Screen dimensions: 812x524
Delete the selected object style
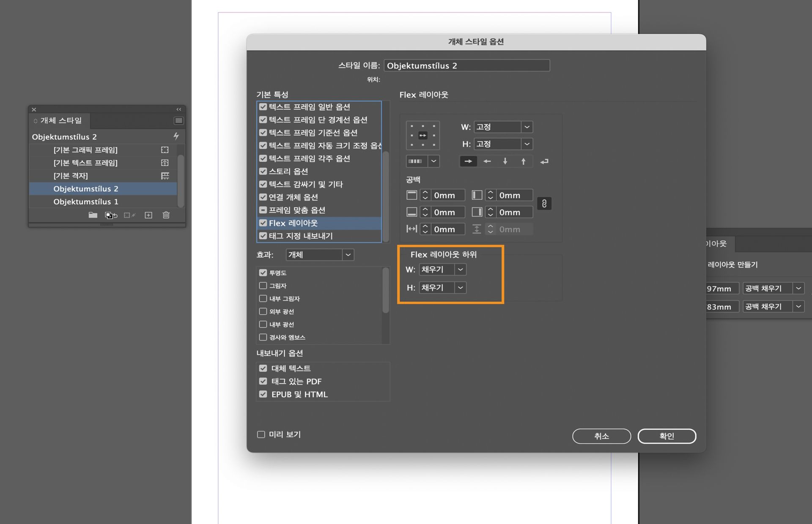pyautogui.click(x=166, y=216)
